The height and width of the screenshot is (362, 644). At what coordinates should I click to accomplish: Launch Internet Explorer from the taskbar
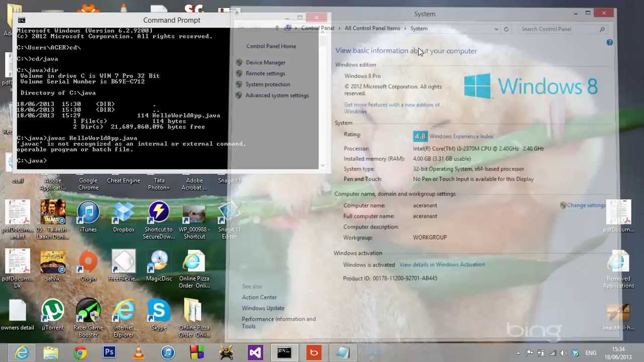coord(22,353)
